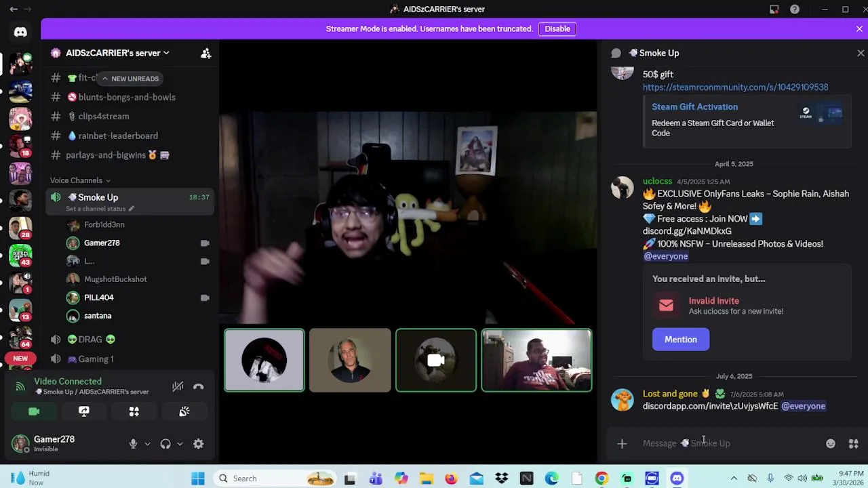Select PILL404 in voice channel list
The image size is (868, 488).
coord(99,298)
